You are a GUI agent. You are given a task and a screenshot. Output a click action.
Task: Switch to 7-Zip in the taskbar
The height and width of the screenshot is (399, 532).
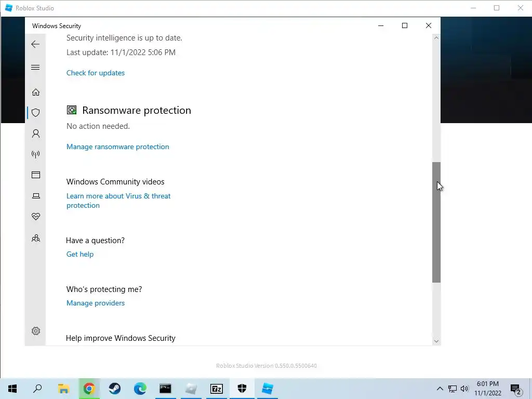[x=217, y=389]
